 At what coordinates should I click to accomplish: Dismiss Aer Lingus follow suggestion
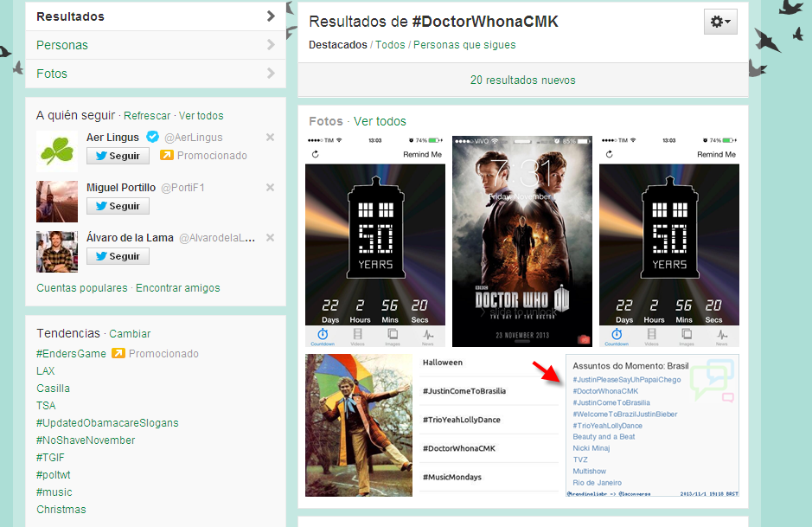click(x=270, y=138)
